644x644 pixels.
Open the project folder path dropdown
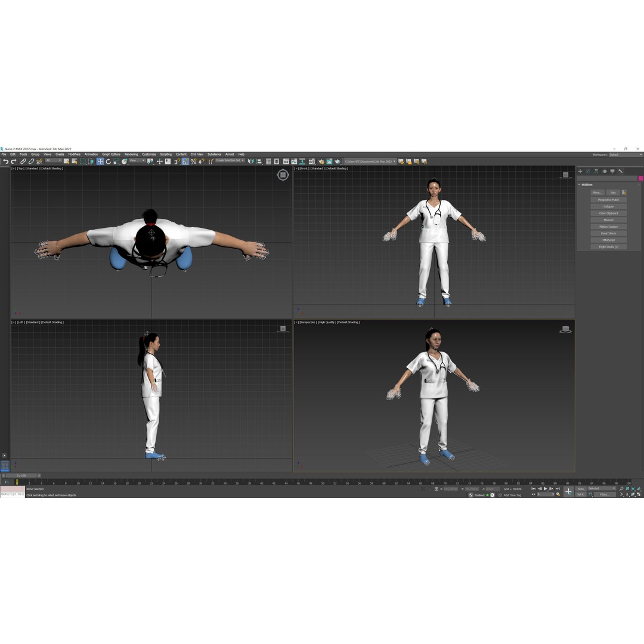370,162
